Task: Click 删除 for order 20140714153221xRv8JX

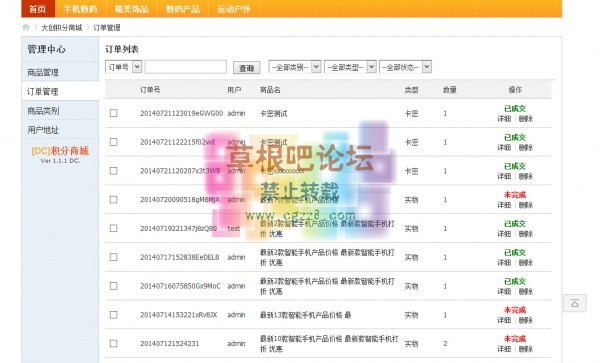Action: pyautogui.click(x=525, y=320)
